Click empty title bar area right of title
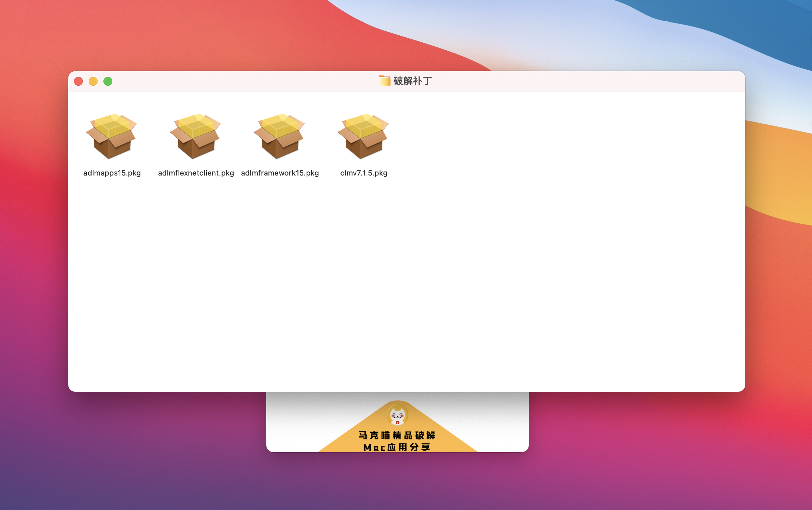Viewport: 812px width, 510px height. click(x=589, y=81)
